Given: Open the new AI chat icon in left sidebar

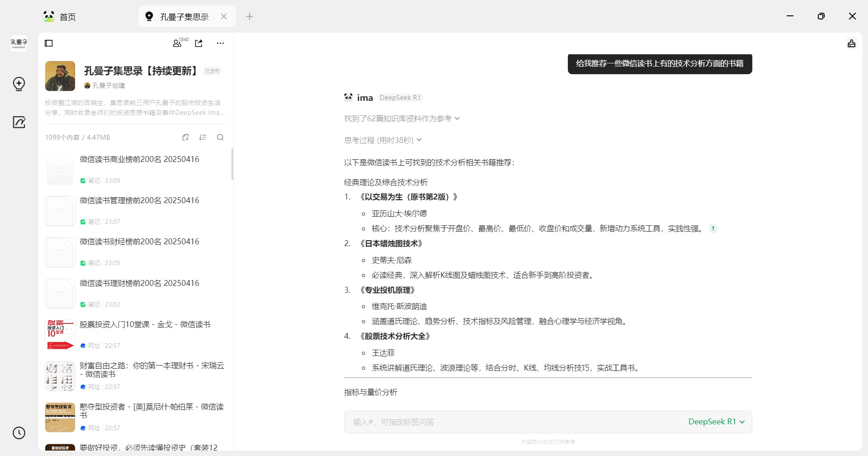Looking at the screenshot, I should tap(19, 84).
